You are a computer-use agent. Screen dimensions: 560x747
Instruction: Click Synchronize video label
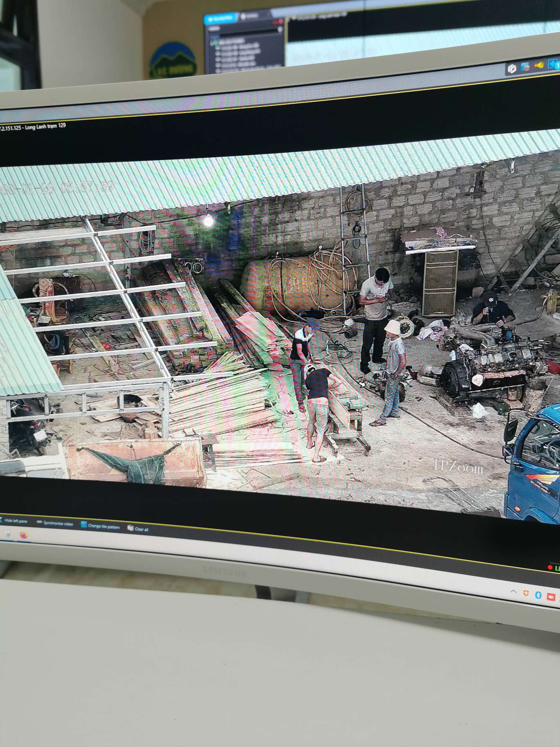pos(58,523)
